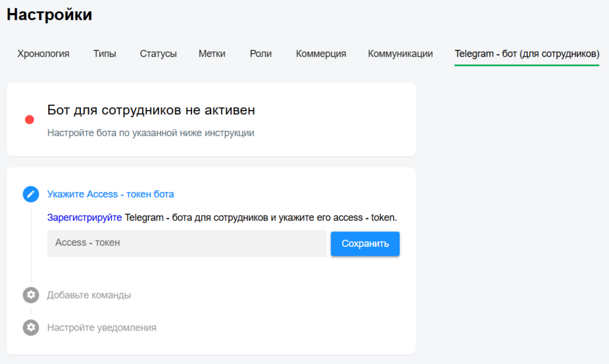This screenshot has height=364, width=609.
Task: Click heading Бот для сотрудников не активен
Action: click(151, 110)
